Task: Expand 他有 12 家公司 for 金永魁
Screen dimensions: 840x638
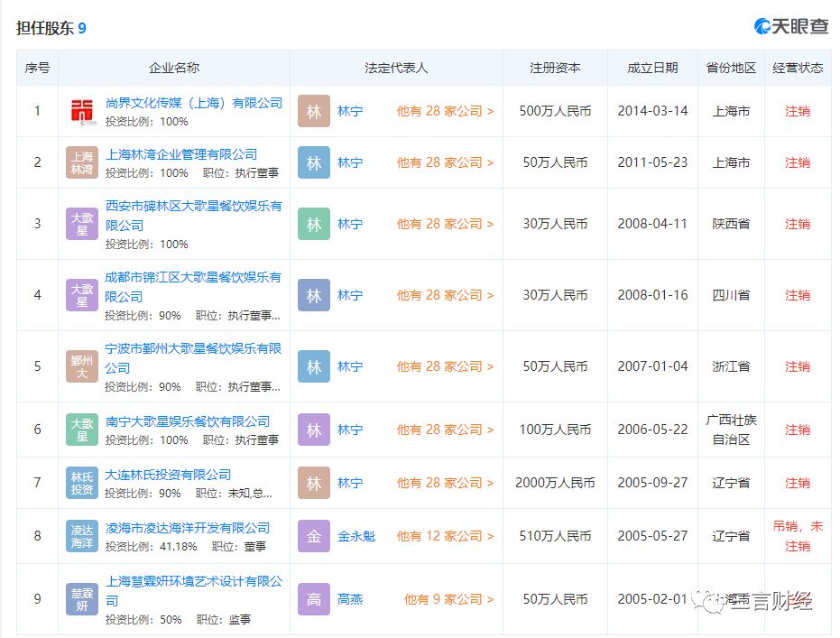Action: pyautogui.click(x=445, y=536)
